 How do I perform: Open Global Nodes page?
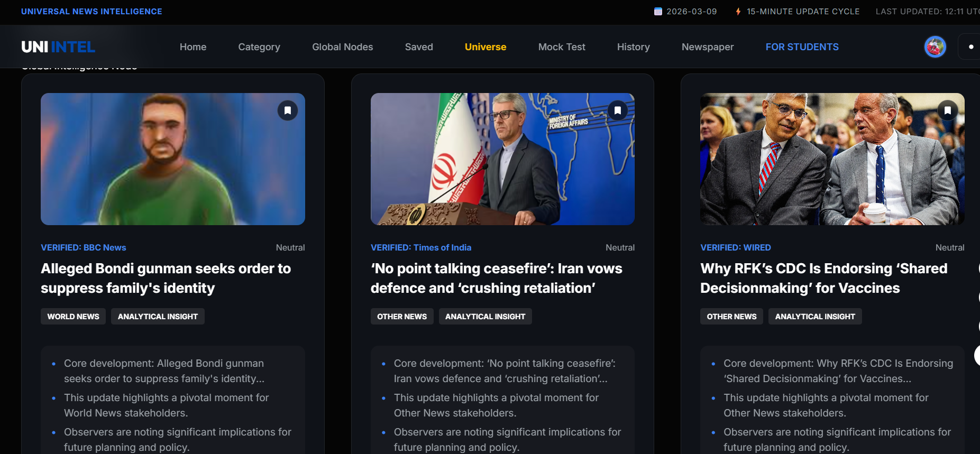coord(343,47)
